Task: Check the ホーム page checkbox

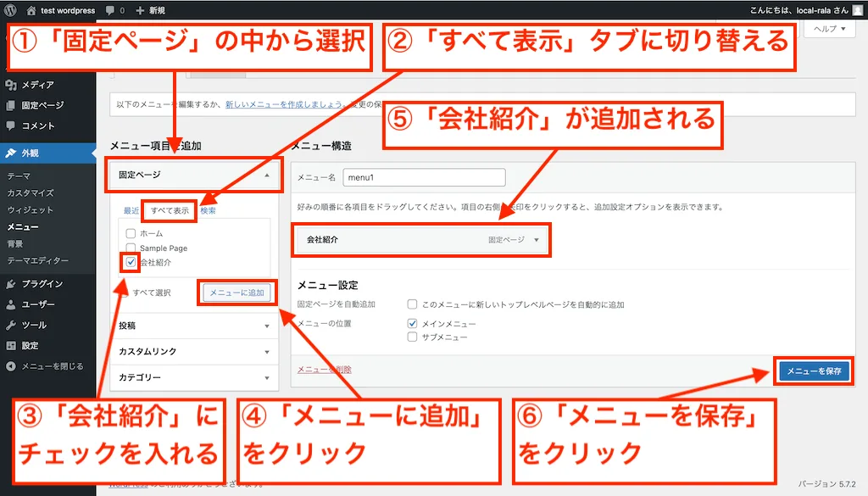Action: 131,233
